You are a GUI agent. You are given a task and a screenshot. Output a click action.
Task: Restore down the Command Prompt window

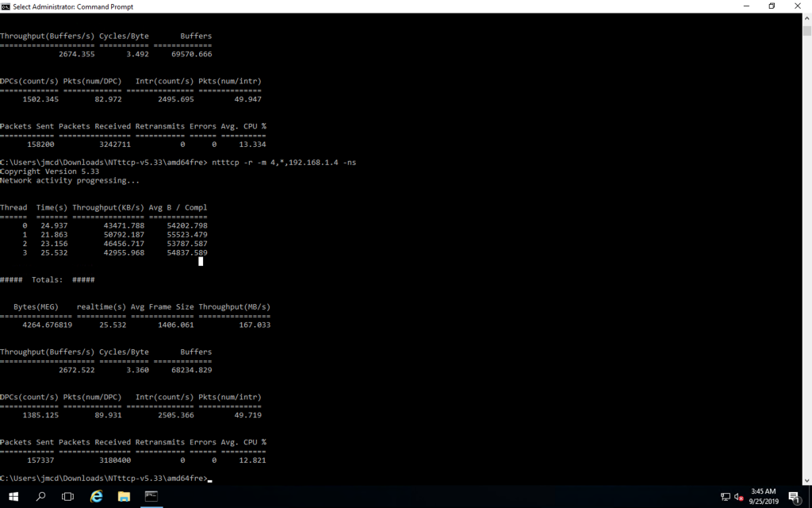[x=772, y=6]
